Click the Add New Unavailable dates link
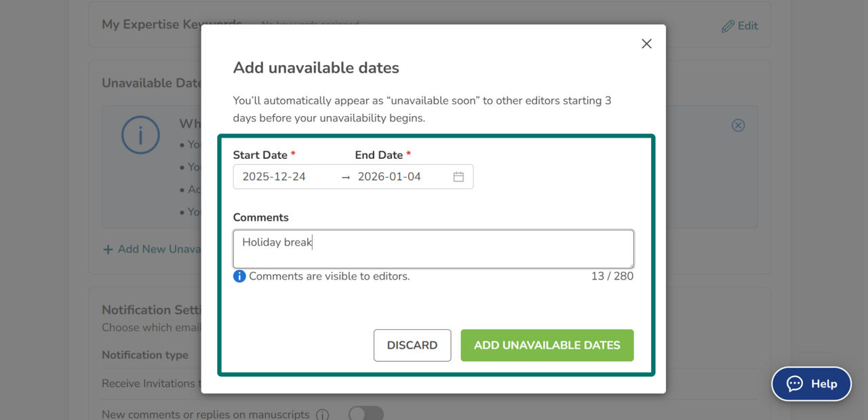This screenshot has width=868, height=420. (152, 249)
